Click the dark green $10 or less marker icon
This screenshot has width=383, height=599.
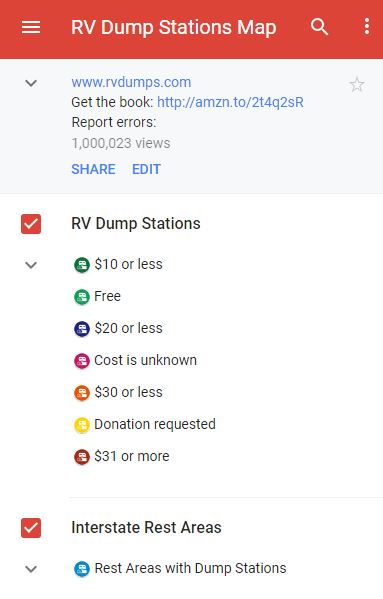(x=82, y=264)
